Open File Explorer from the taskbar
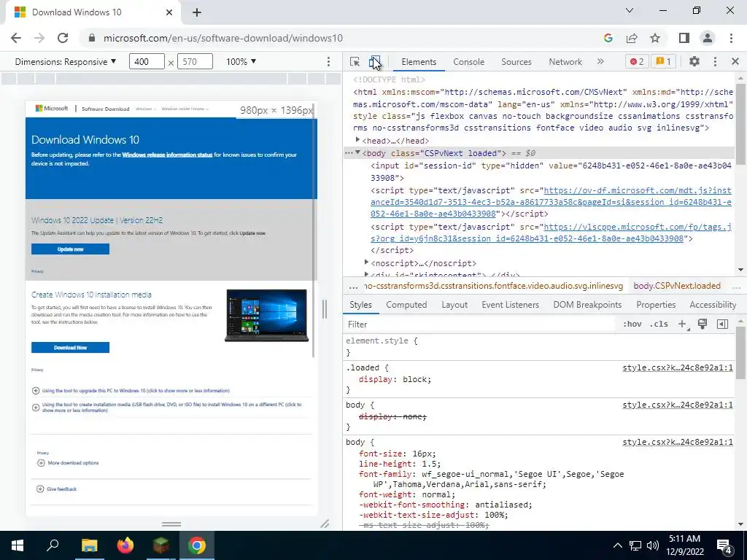 tap(89, 545)
